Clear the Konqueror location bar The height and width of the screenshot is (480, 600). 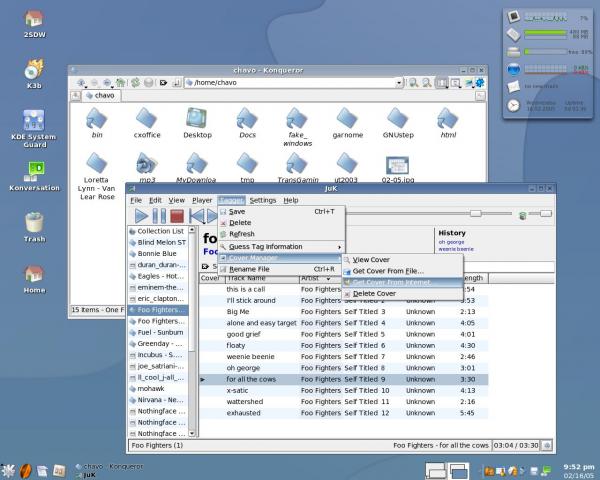tap(163, 82)
